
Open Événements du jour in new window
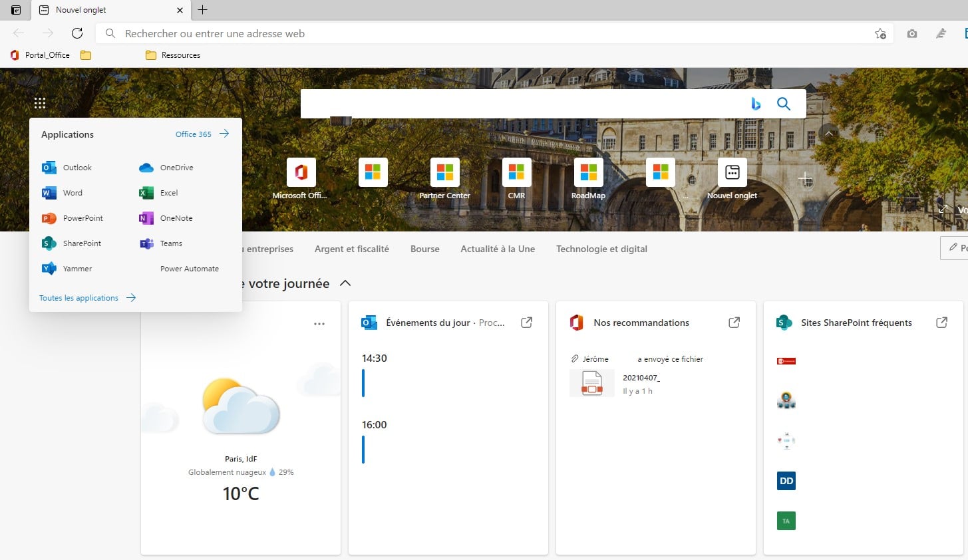pos(526,323)
